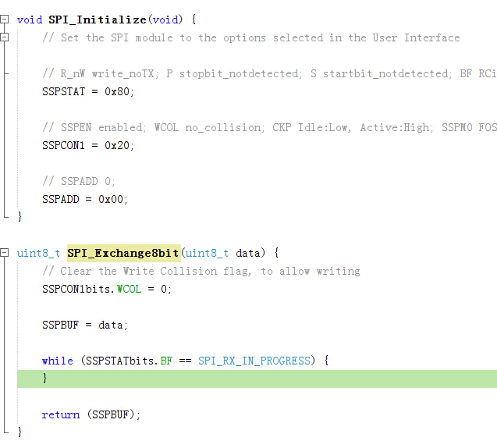Click the green BF bit identifier
Screen dimensions: 497x448
pyautogui.click(x=166, y=361)
